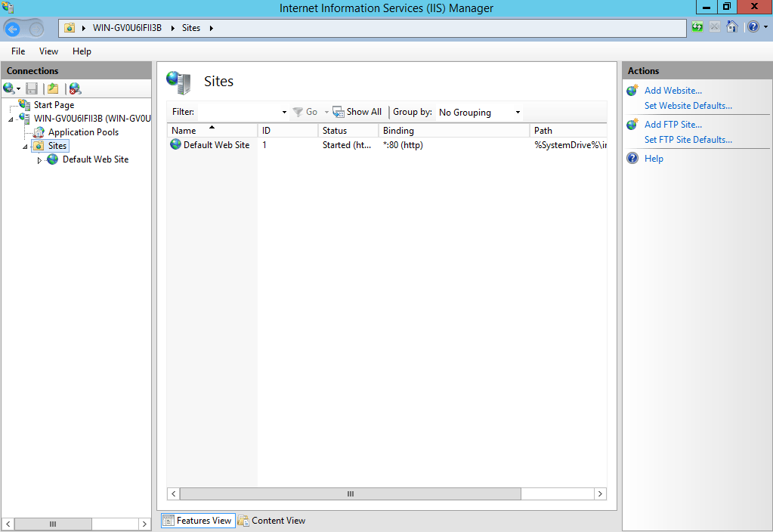Screen dimensions: 773x532
Task: Click Set FTP Site Defaults link
Action: [x=688, y=140]
